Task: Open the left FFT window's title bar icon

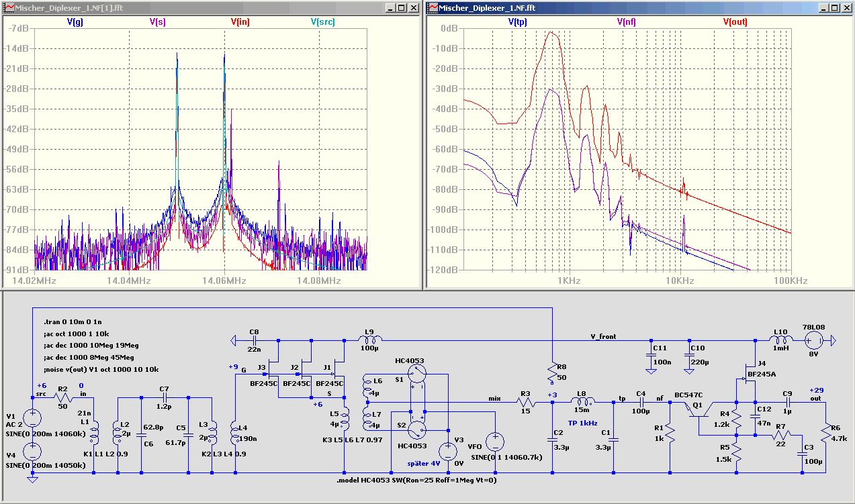Action: click(7, 7)
